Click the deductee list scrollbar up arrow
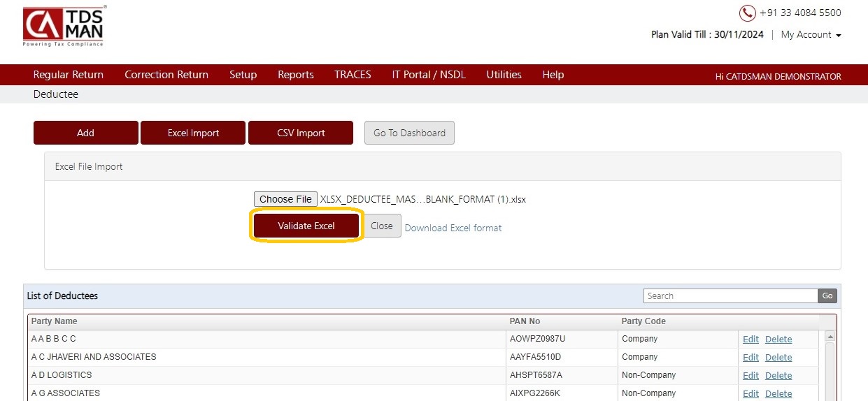This screenshot has height=401, width=868. [x=830, y=336]
